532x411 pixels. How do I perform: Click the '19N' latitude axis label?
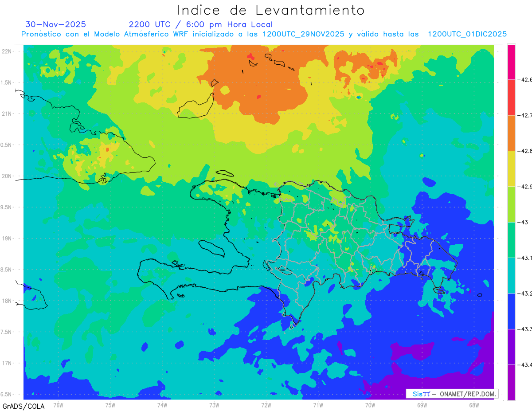[x=8, y=238]
